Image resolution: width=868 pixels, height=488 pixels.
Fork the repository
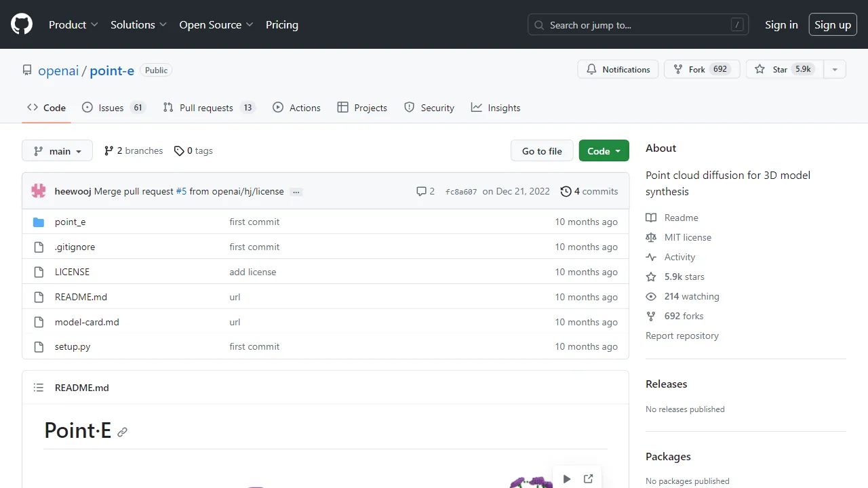point(702,69)
